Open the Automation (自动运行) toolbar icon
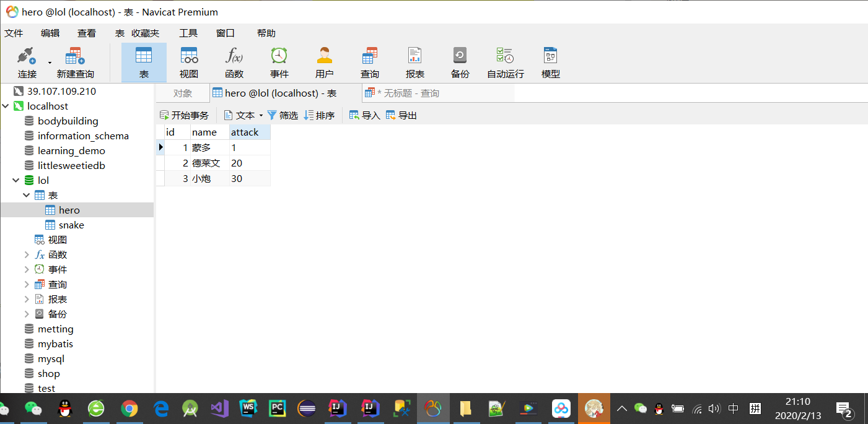The height and width of the screenshot is (424, 868). pyautogui.click(x=505, y=56)
